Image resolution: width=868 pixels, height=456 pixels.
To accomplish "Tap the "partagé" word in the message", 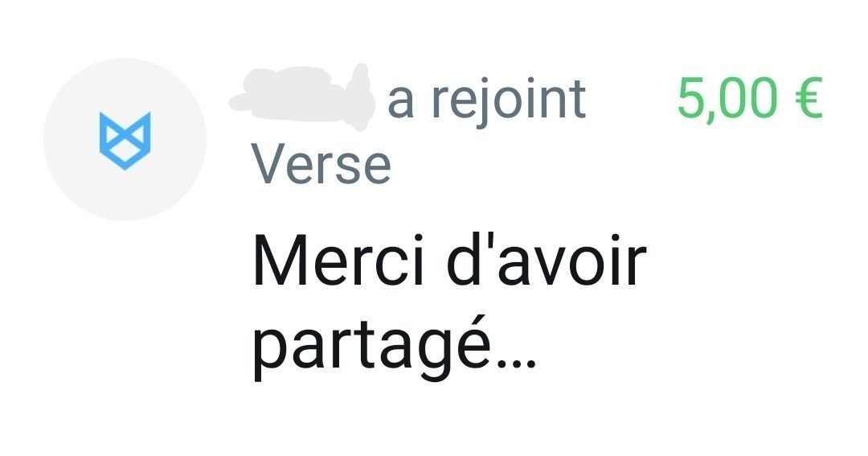I will (x=372, y=347).
